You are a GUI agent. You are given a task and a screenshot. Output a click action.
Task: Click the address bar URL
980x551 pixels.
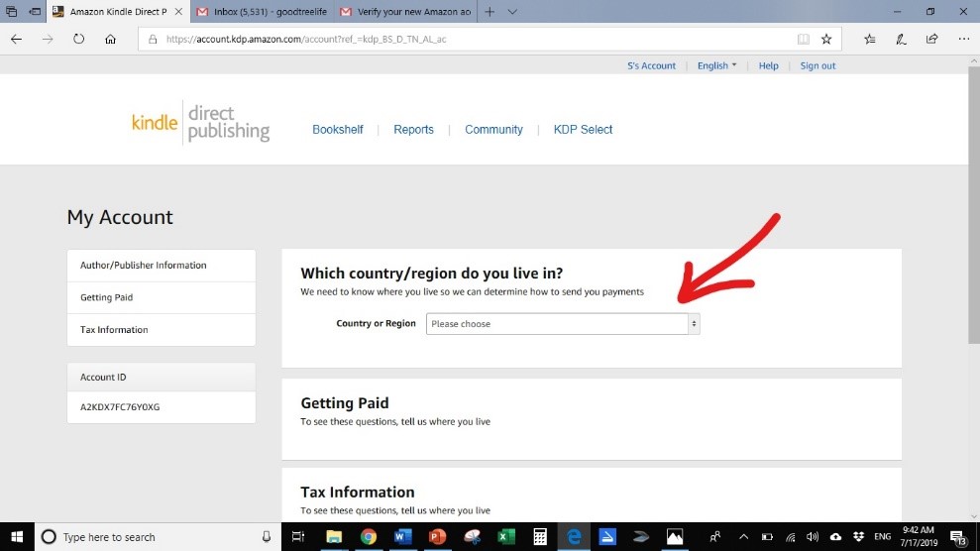(x=306, y=39)
